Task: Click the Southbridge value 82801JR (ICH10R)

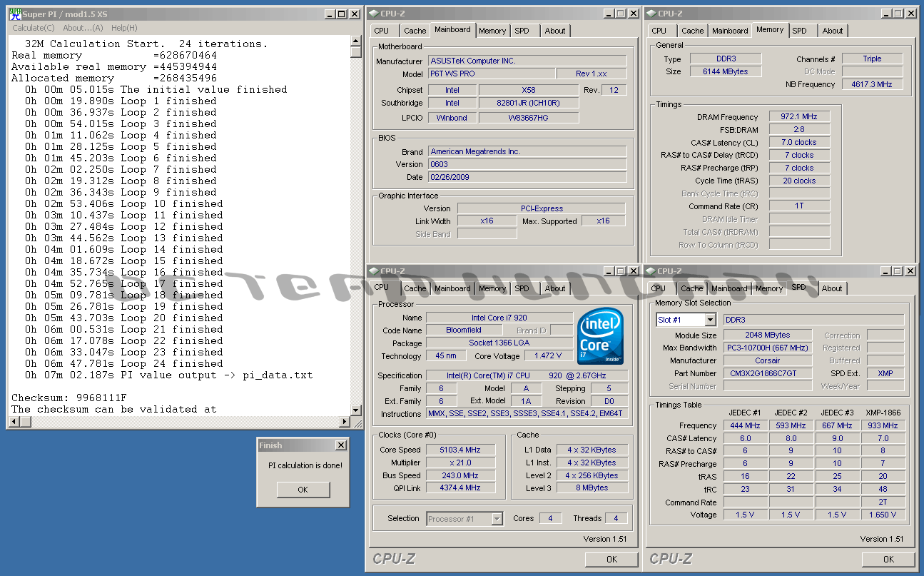Action: [528, 103]
